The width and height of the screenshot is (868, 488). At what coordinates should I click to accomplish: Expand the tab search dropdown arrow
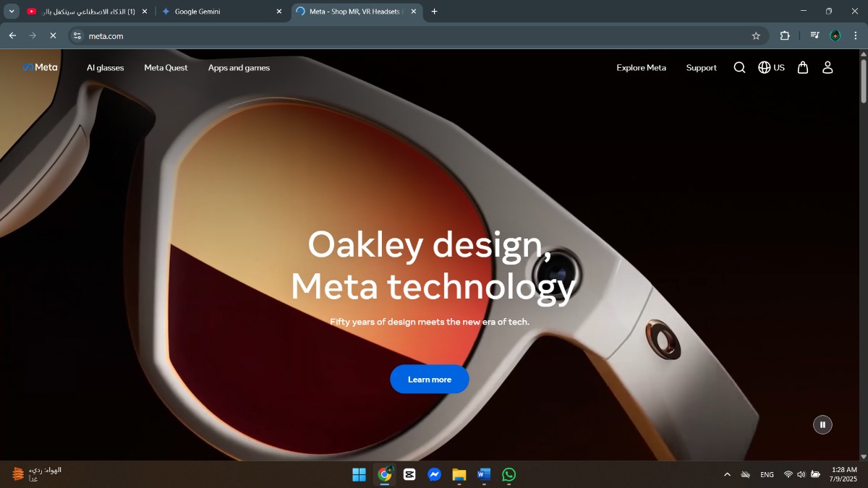12,12
